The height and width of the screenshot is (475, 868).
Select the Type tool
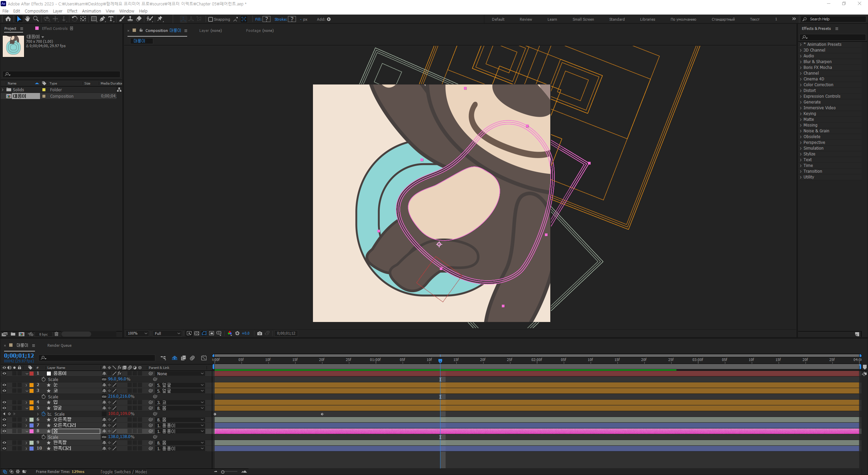[x=111, y=19]
